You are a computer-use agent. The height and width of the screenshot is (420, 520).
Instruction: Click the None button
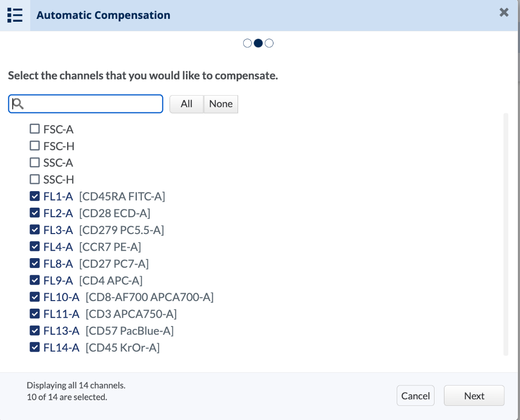click(x=221, y=104)
